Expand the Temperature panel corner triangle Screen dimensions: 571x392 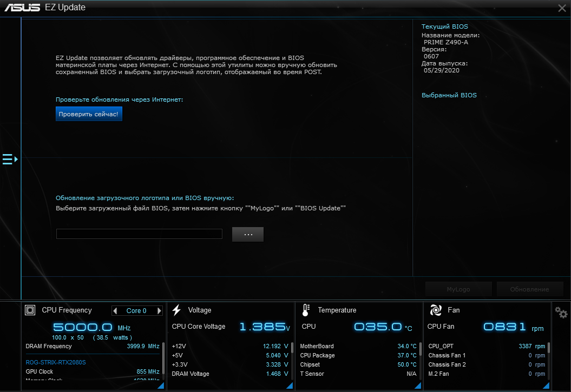(x=418, y=386)
